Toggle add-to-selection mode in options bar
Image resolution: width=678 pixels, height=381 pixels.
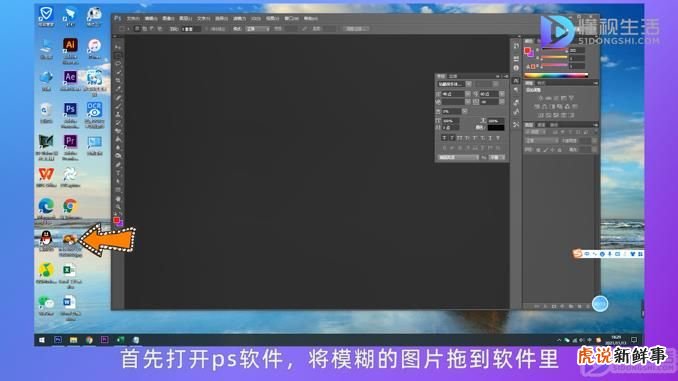click(x=144, y=29)
